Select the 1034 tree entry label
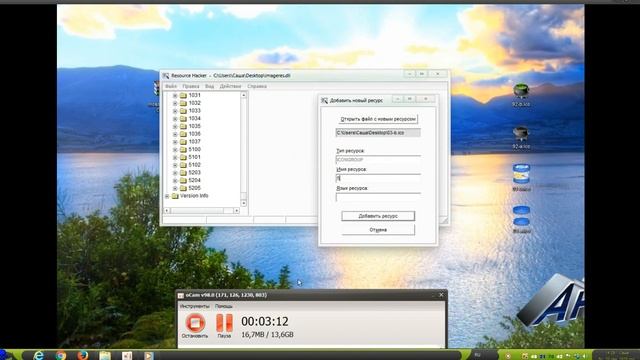 pyautogui.click(x=194, y=118)
